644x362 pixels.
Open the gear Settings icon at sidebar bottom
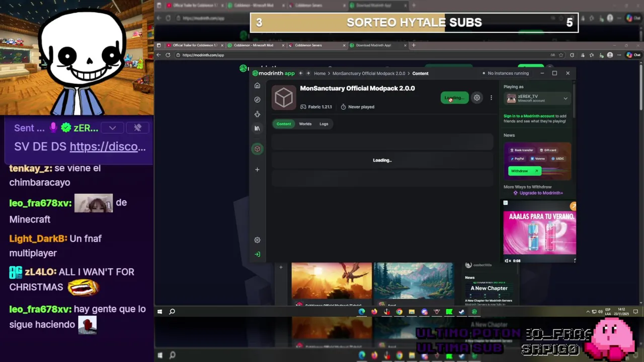[257, 240]
